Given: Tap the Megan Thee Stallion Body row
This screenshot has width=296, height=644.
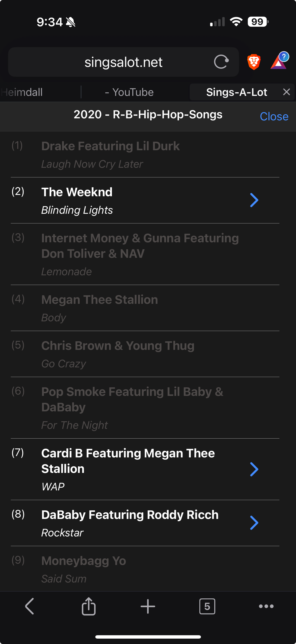Looking at the screenshot, I should pyautogui.click(x=100, y=308).
